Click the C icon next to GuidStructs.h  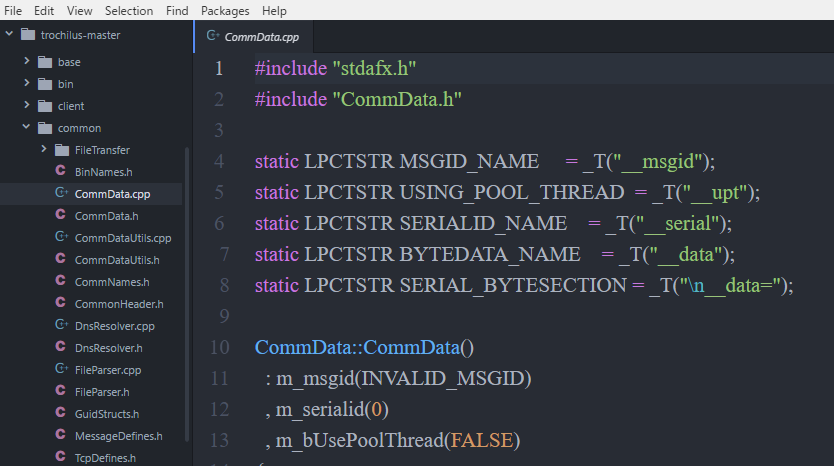61,413
